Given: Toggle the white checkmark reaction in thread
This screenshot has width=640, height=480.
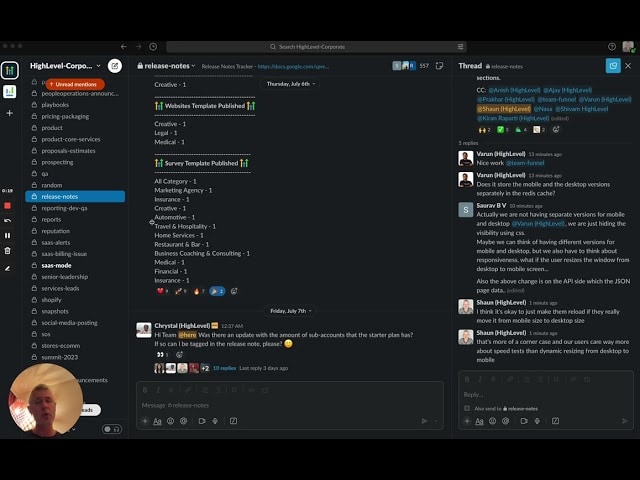Looking at the screenshot, I should tap(502, 129).
